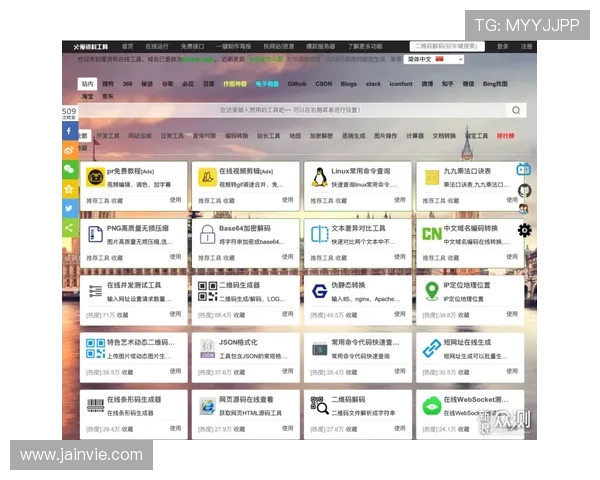Click the 文本差异对比 compare icon
600x480 pixels.
(x=320, y=234)
